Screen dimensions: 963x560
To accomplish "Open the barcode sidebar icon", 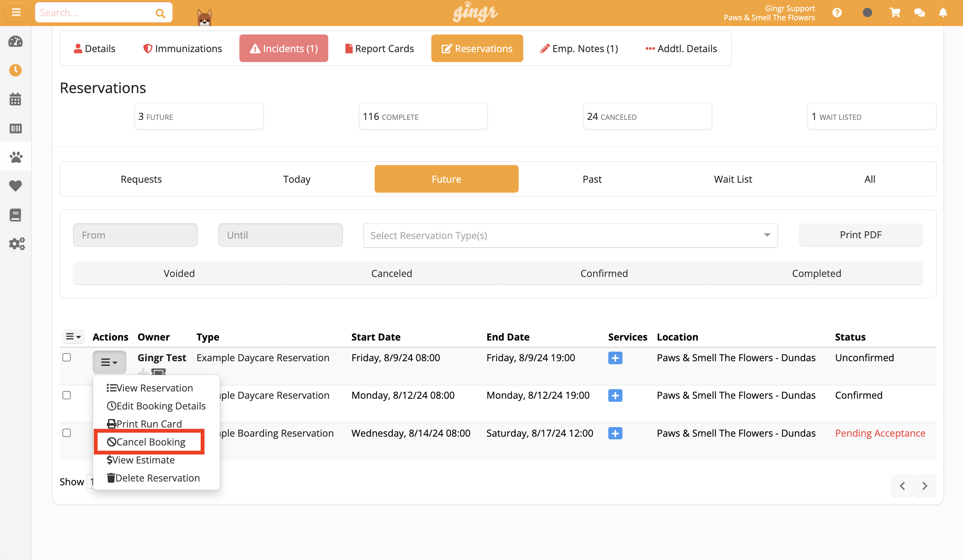I will 15,128.
